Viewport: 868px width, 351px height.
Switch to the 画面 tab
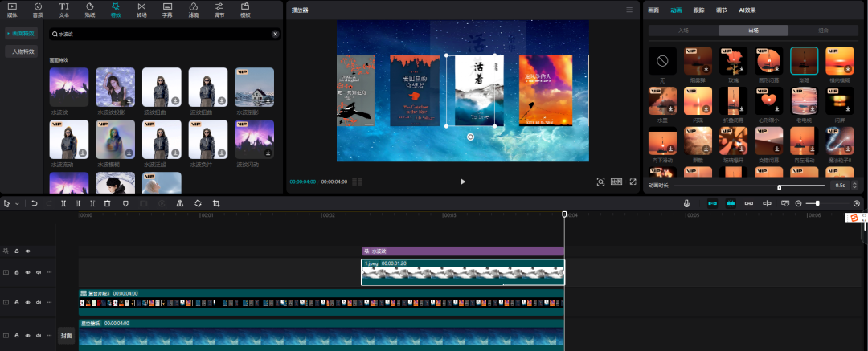[x=653, y=10]
